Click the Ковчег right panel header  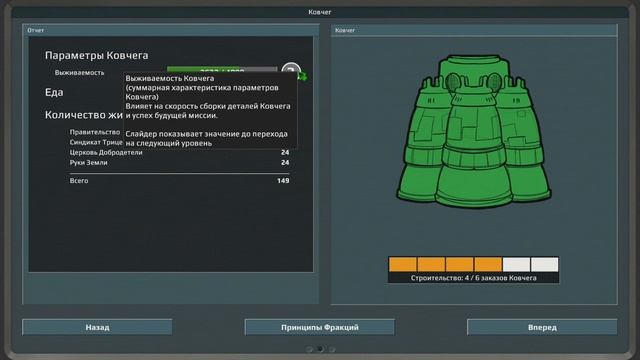(474, 30)
